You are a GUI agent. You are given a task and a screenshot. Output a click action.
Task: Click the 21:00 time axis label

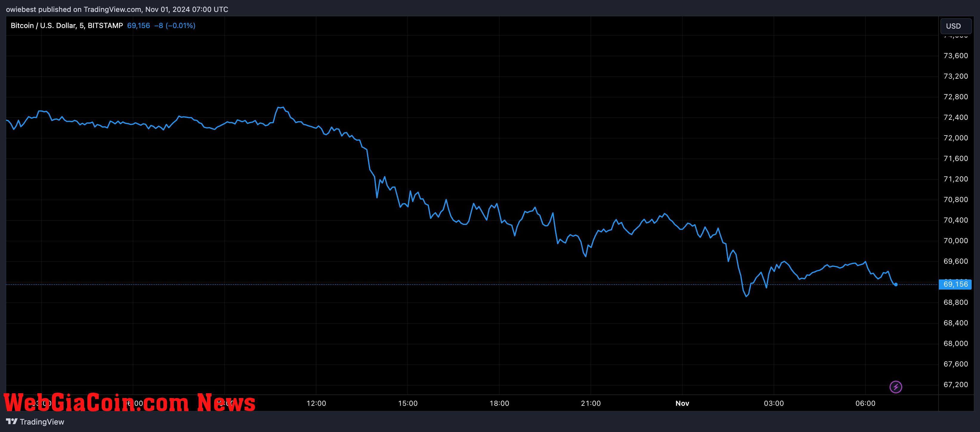point(591,403)
